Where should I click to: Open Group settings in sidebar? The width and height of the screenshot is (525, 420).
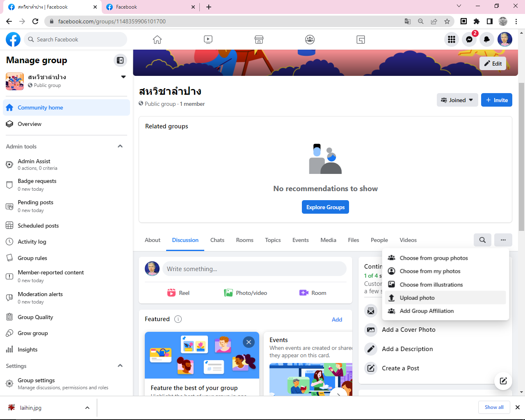click(x=66, y=383)
